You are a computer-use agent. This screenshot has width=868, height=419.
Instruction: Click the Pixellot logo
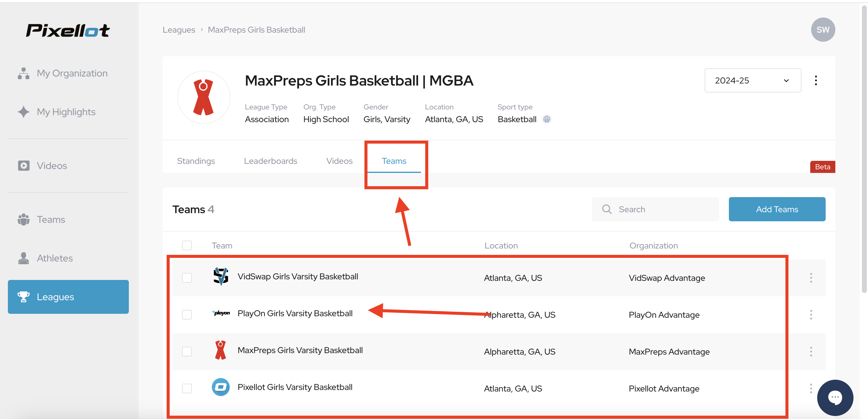point(68,30)
